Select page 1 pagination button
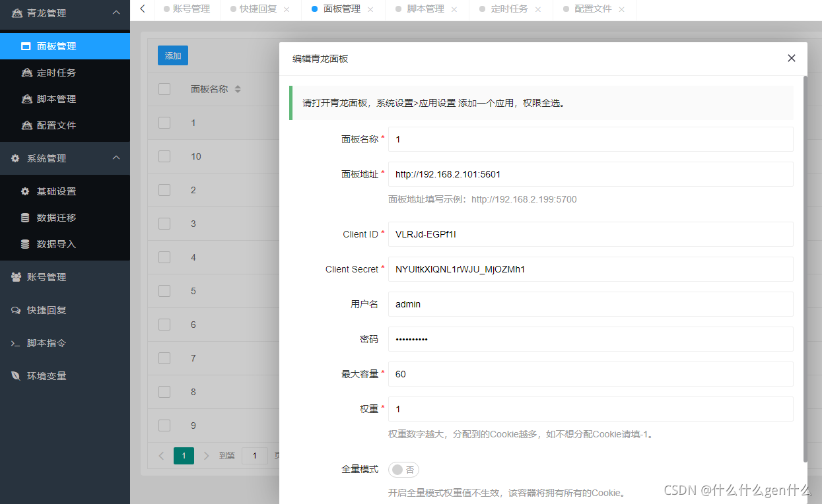The height and width of the screenshot is (504, 822). point(184,455)
